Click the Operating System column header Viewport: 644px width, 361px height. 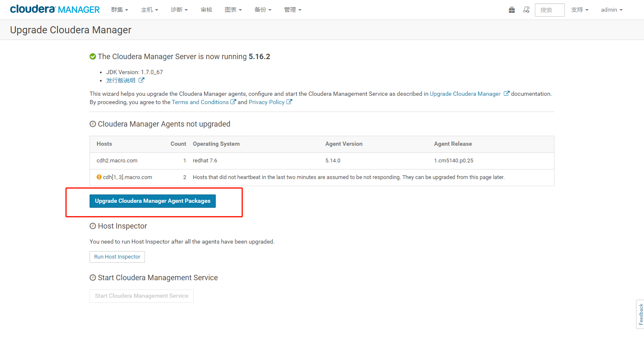(216, 144)
